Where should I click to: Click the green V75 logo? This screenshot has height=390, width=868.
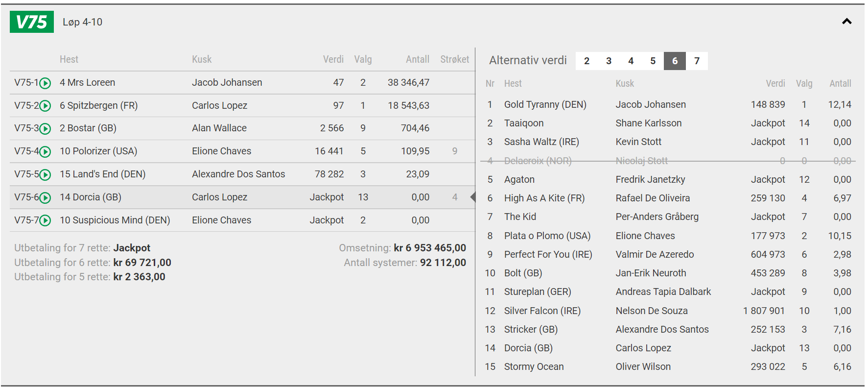(x=32, y=22)
